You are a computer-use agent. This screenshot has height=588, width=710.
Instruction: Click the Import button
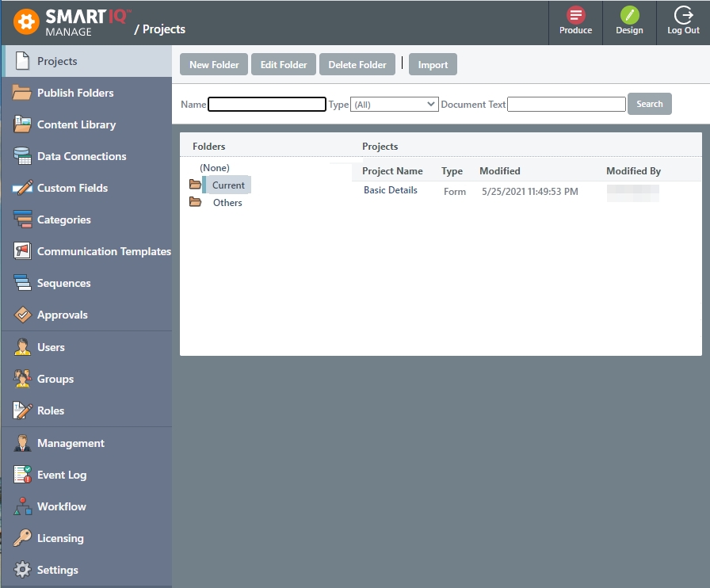pos(433,64)
